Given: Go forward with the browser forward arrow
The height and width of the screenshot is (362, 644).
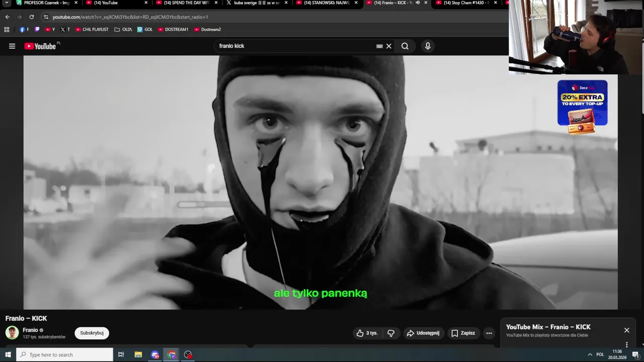Looking at the screenshot, I should (x=20, y=17).
